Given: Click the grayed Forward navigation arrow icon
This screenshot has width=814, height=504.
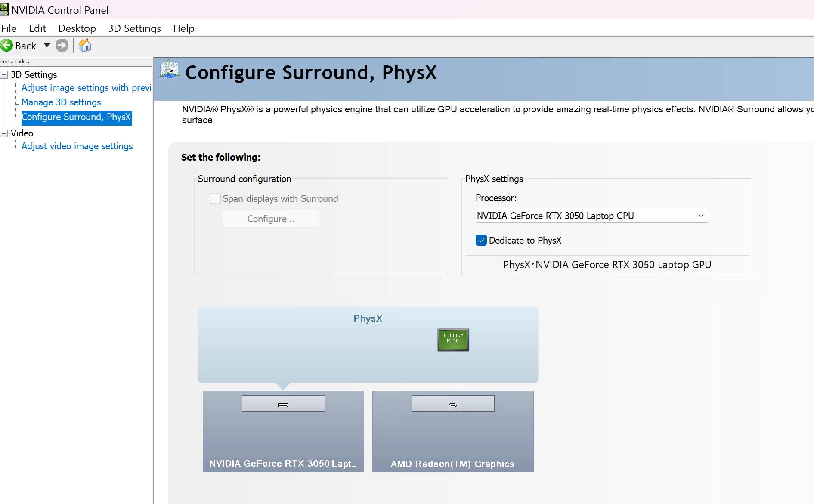Looking at the screenshot, I should (62, 45).
